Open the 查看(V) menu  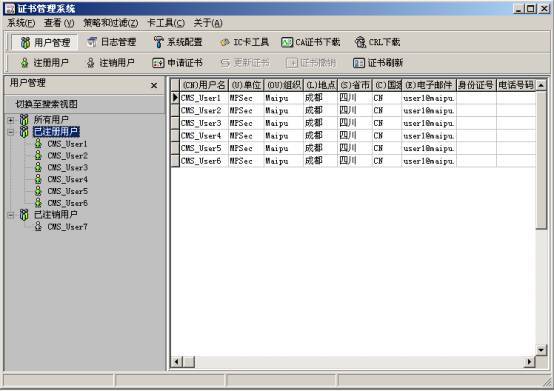point(59,23)
